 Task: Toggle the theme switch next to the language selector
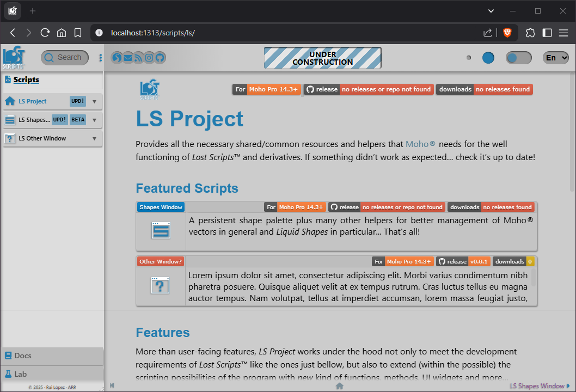click(519, 58)
